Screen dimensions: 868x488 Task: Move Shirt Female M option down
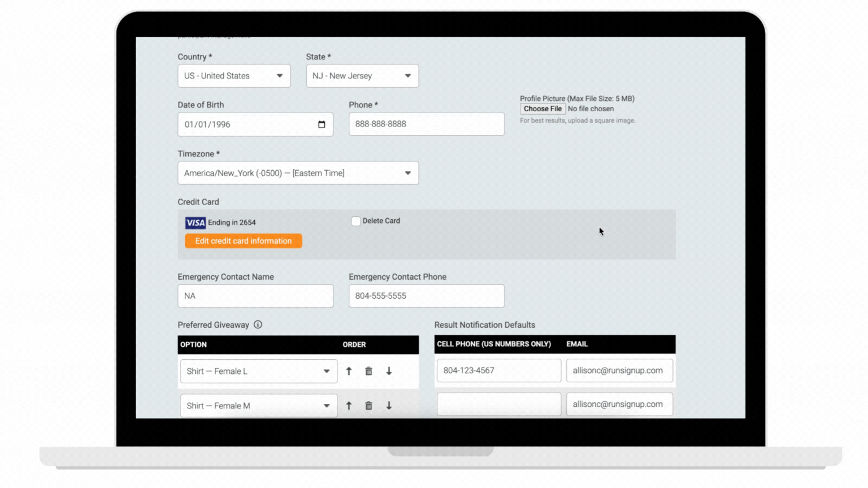(389, 406)
